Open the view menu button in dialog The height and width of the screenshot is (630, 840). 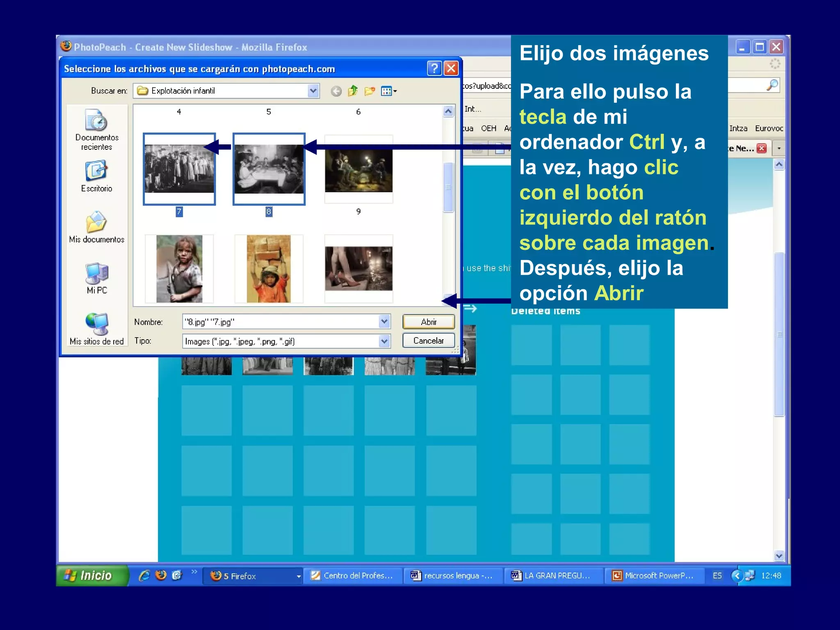[x=388, y=91]
